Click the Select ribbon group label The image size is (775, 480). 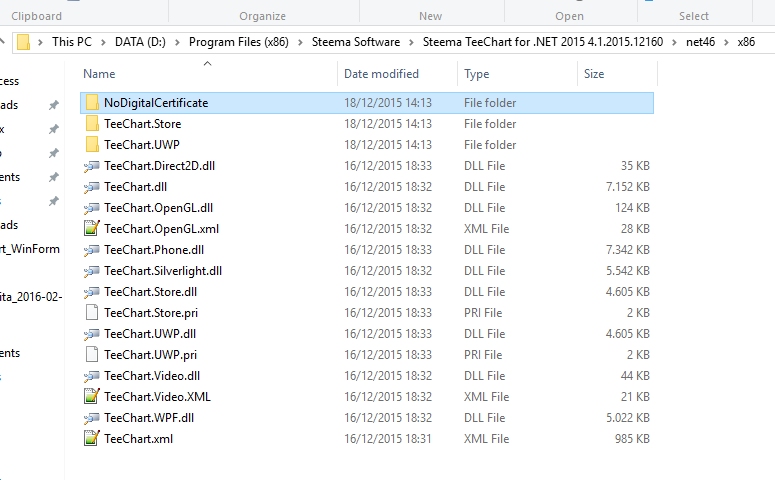click(x=694, y=16)
